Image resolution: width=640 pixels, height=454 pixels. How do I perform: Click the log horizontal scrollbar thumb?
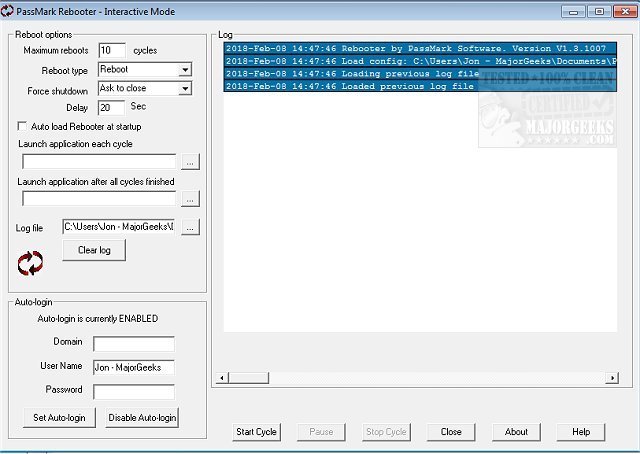[x=248, y=378]
